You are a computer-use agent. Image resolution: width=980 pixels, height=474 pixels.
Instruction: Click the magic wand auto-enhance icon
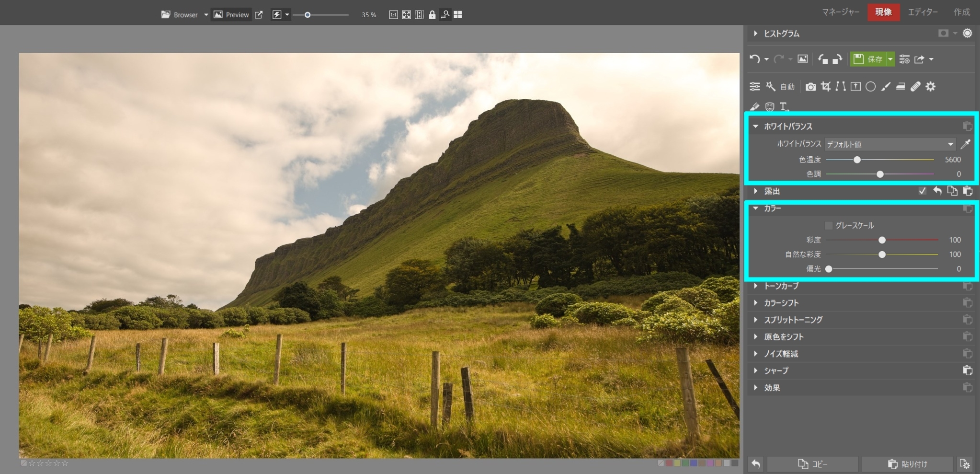click(770, 86)
